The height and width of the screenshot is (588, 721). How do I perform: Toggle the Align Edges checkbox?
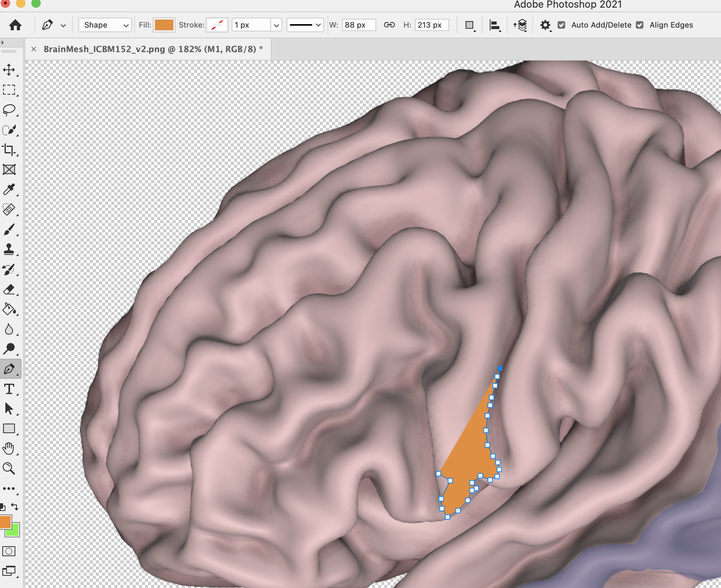640,25
